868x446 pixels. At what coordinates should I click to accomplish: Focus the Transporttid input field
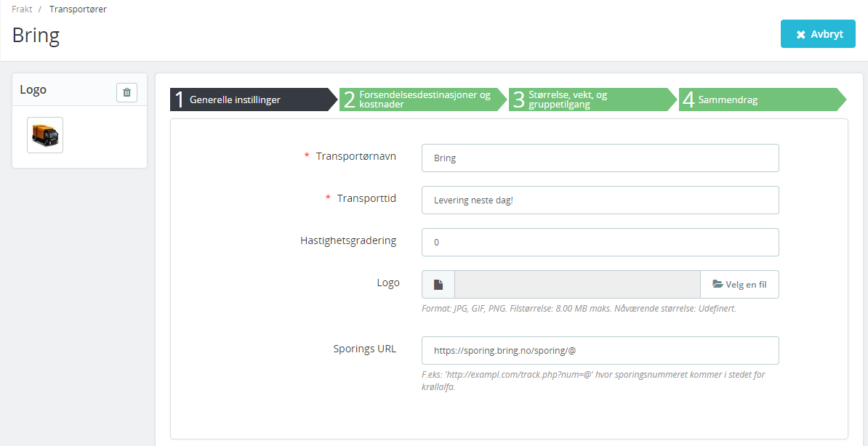pos(600,200)
